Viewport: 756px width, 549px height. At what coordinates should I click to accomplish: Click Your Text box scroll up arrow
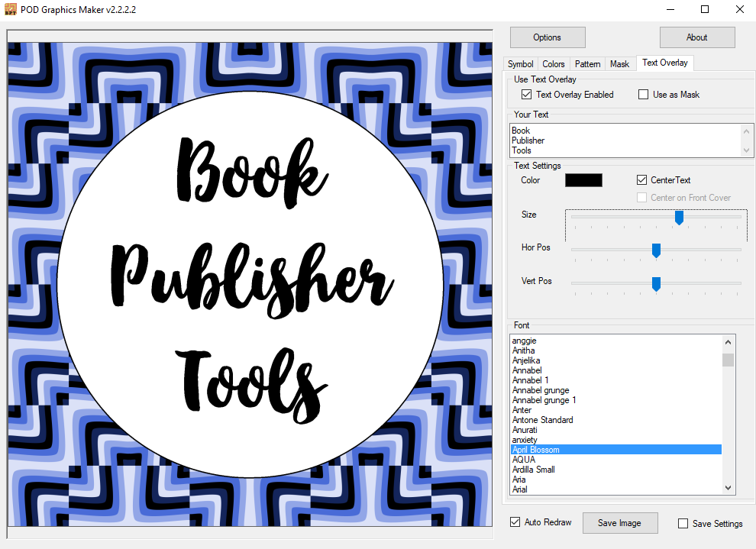(x=746, y=131)
